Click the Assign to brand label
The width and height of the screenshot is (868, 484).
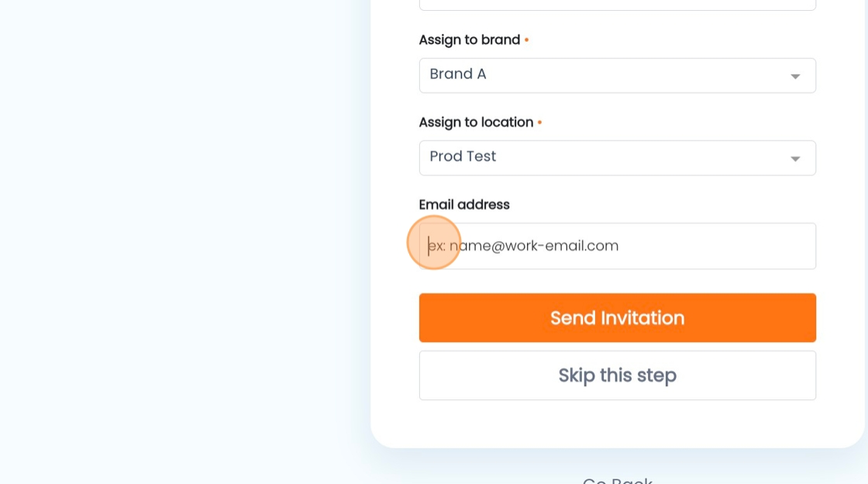coord(470,40)
